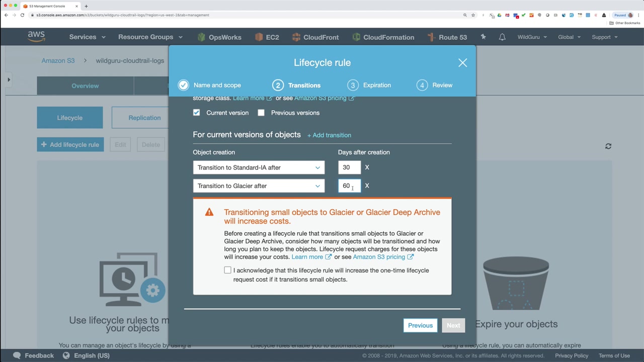
Task: Open EC2 service shortcut
Action: (267, 37)
